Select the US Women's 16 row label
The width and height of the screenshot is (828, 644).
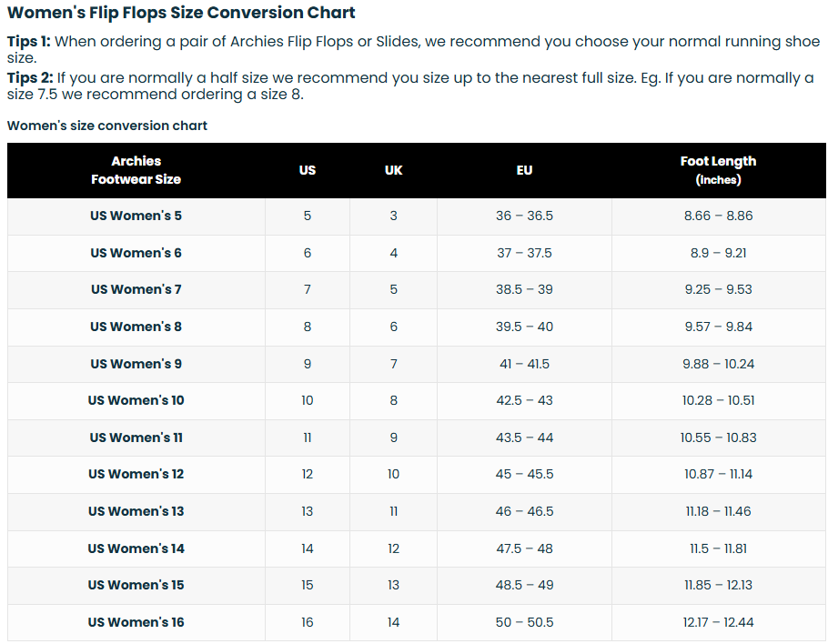(136, 622)
